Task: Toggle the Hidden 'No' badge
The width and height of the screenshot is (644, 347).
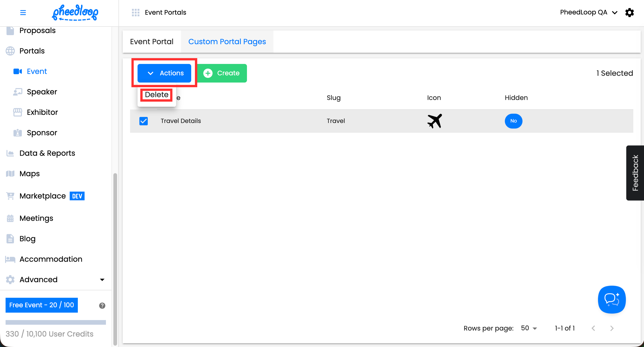Action: (x=513, y=121)
